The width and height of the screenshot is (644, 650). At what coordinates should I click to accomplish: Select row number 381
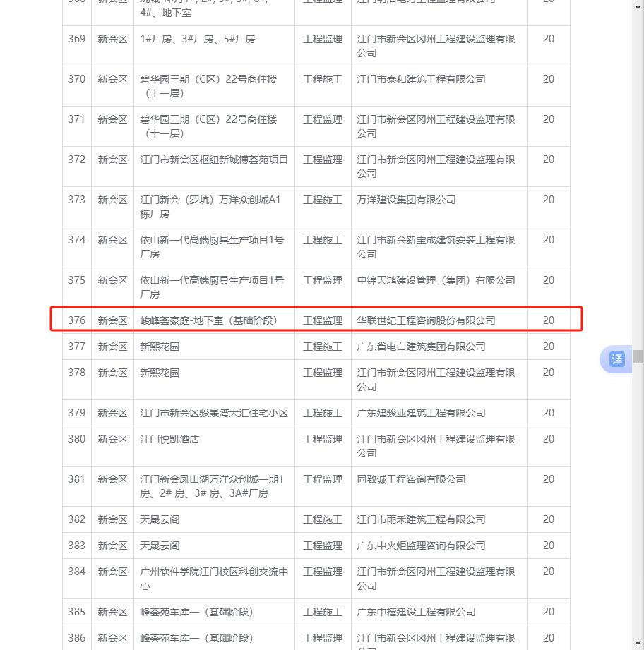77,479
